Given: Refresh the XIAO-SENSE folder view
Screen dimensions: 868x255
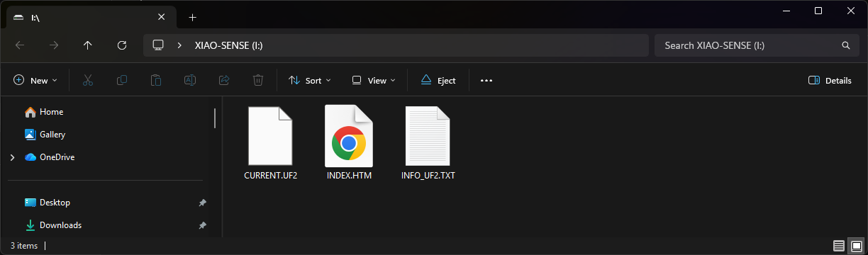Looking at the screenshot, I should click(122, 45).
